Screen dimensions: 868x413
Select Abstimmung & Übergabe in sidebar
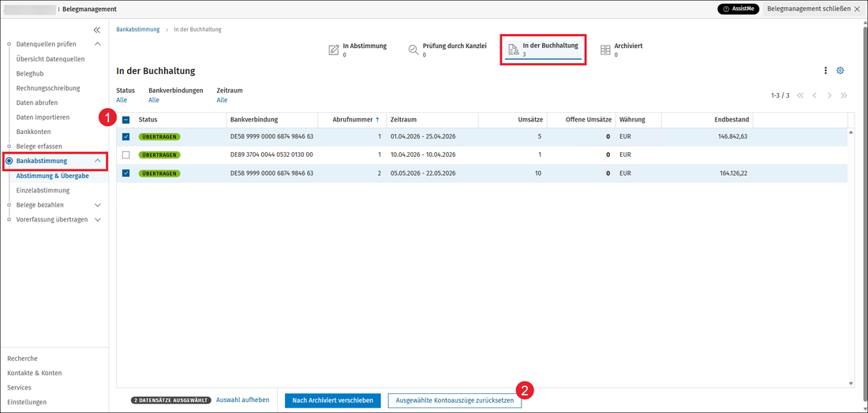pyautogui.click(x=53, y=176)
